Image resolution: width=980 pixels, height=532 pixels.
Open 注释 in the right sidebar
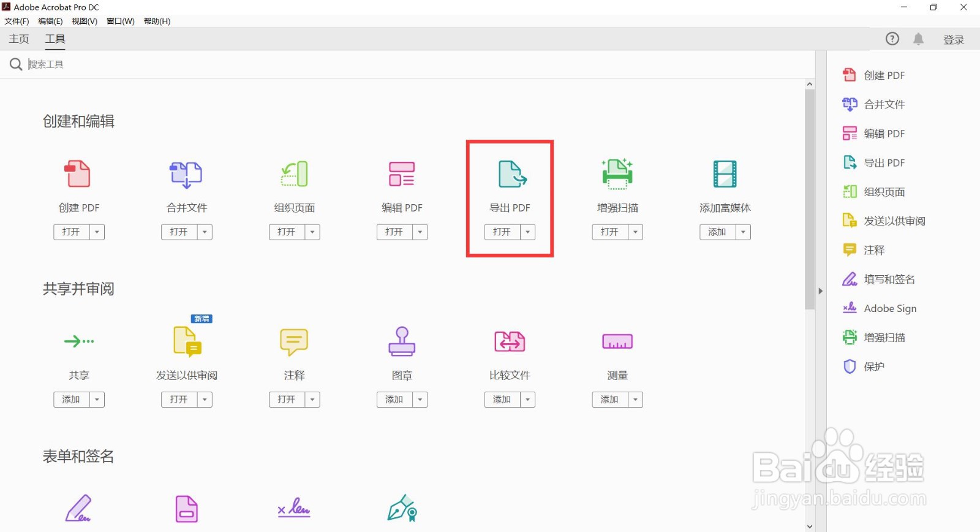tap(864, 250)
